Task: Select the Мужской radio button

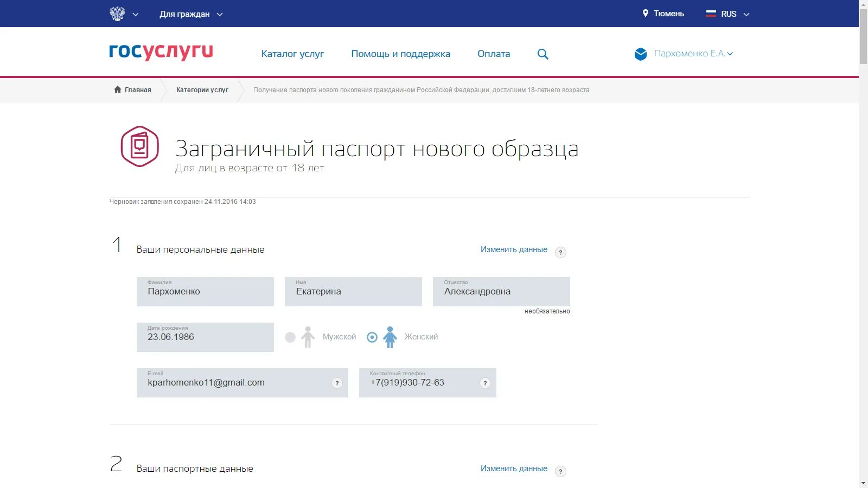Action: 290,337
